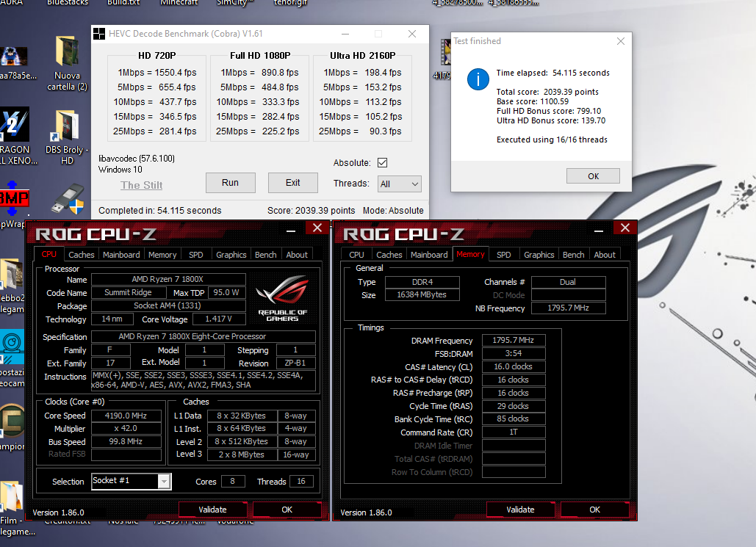
Task: Open Bench tab in left CPU-Z window
Action: pos(266,255)
